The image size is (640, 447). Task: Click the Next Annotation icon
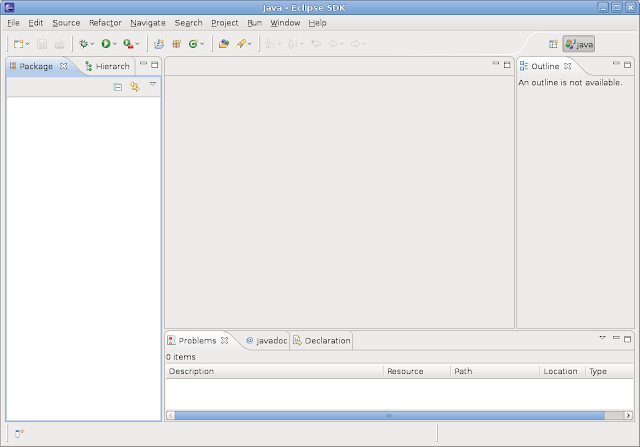[x=270, y=44]
